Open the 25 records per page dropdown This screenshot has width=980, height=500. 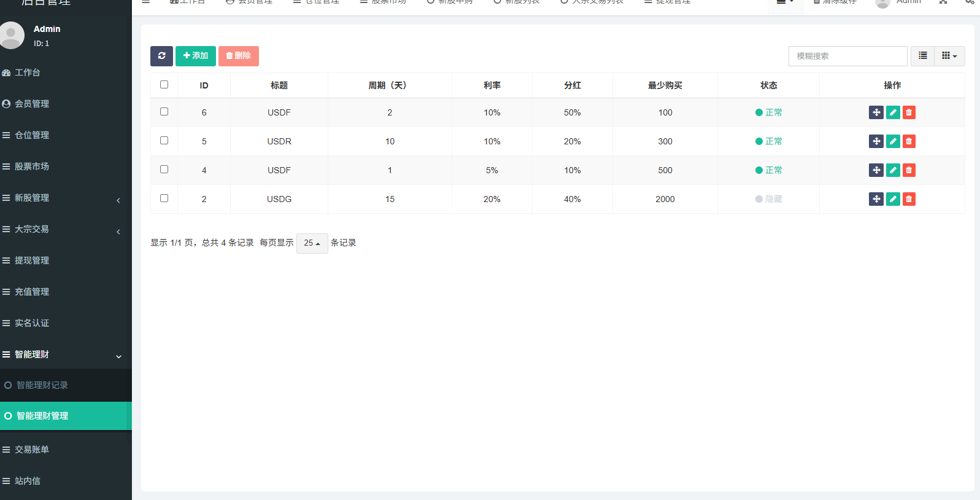(x=312, y=243)
